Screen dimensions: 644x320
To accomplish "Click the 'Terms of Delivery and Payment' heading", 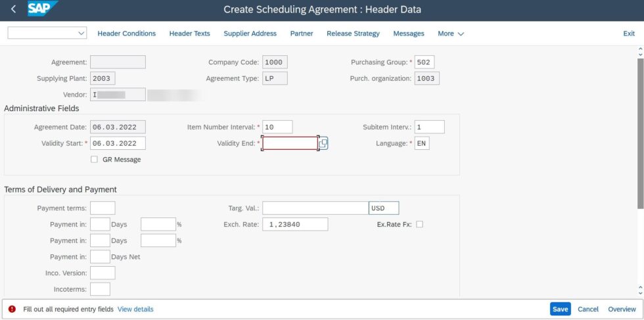I will click(x=60, y=189).
